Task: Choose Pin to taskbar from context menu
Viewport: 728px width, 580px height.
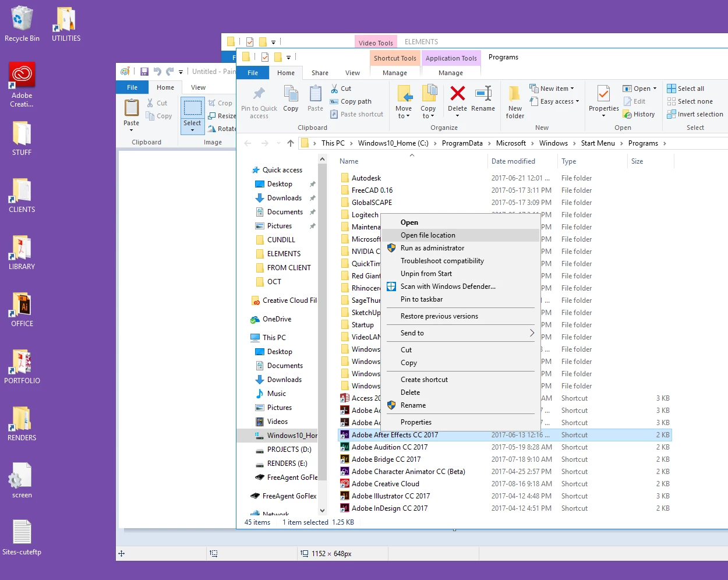Action: pos(460,299)
